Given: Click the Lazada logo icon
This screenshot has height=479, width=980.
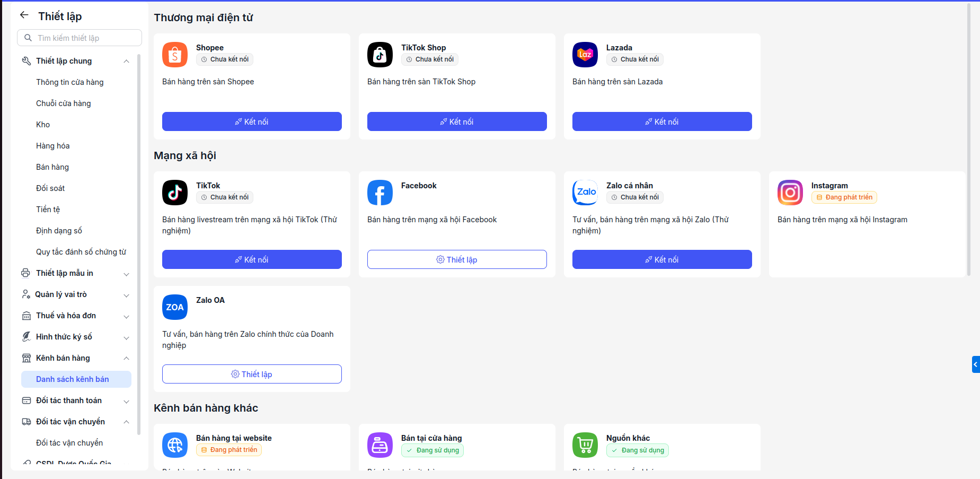Looking at the screenshot, I should pos(585,55).
